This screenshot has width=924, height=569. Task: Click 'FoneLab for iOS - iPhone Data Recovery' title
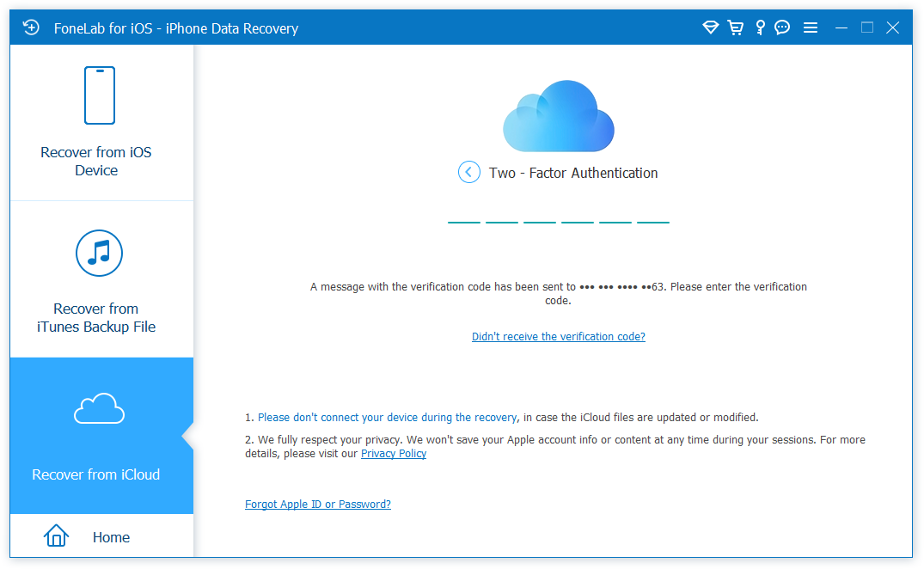(x=175, y=28)
